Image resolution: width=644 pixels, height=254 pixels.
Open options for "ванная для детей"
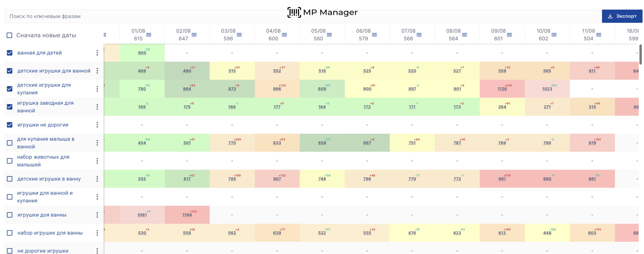97,53
